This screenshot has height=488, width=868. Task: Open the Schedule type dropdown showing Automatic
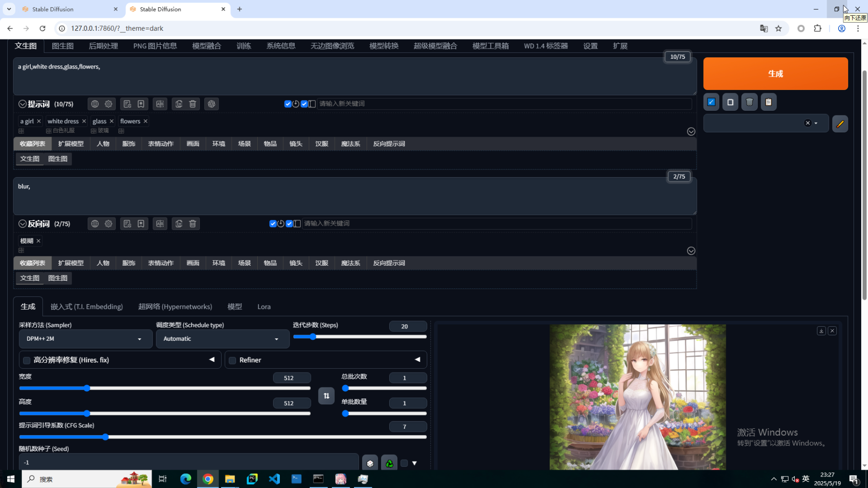222,339
